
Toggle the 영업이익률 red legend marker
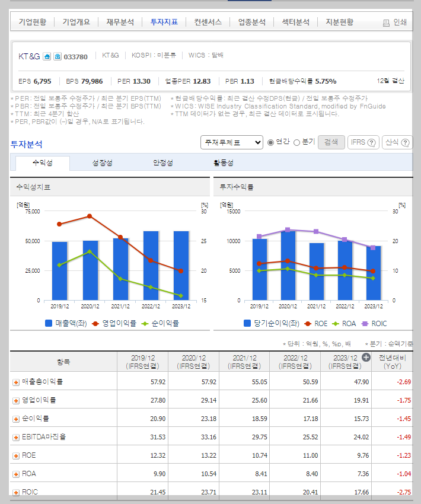95,324
